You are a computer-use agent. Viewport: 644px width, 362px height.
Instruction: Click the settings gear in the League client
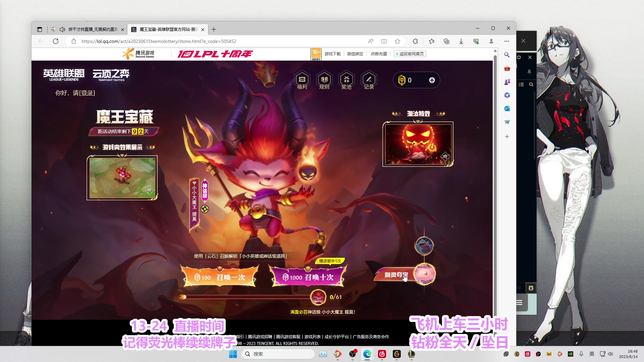[519, 57]
